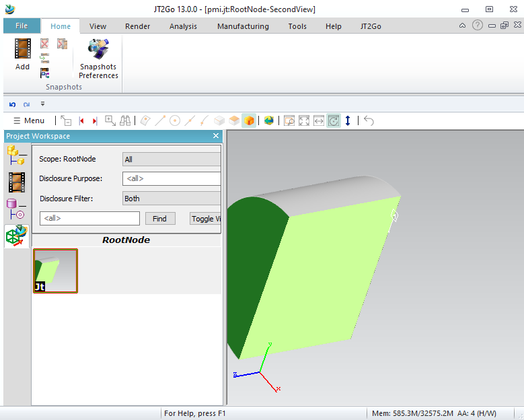Click the previous red arrow toolbar icon

click(x=81, y=120)
